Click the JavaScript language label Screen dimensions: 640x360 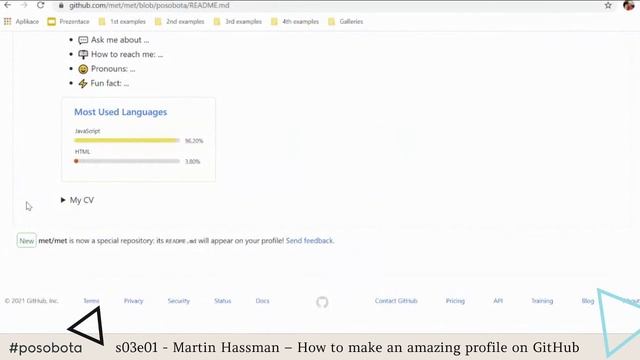click(x=87, y=131)
